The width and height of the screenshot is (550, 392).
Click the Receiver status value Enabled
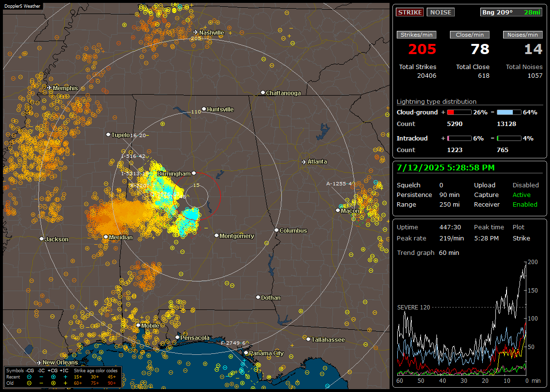click(525, 204)
